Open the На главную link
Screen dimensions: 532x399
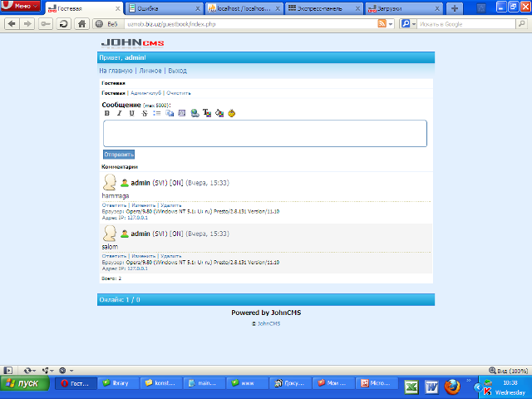116,71
